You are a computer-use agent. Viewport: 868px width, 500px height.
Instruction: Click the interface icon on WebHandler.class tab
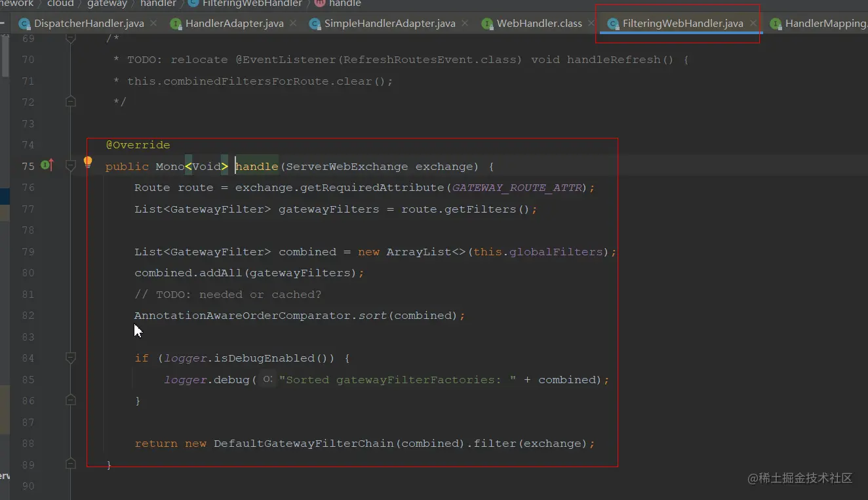[487, 24]
